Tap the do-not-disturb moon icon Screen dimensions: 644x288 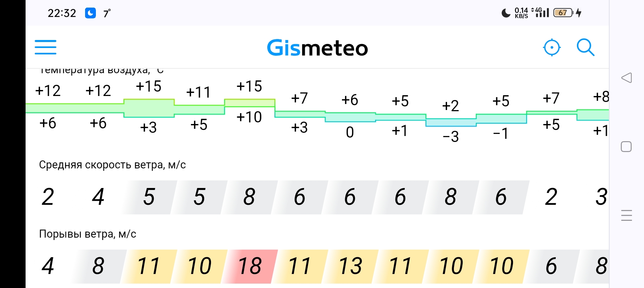coord(506,13)
